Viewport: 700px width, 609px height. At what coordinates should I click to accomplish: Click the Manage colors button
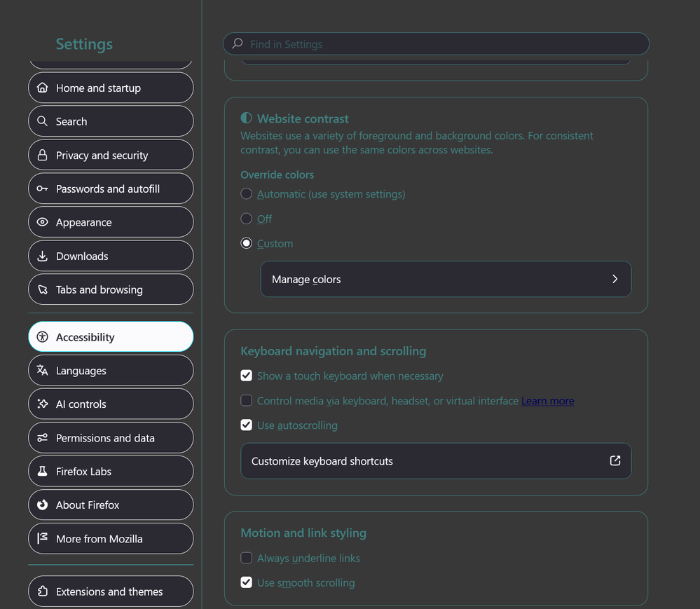coord(446,279)
